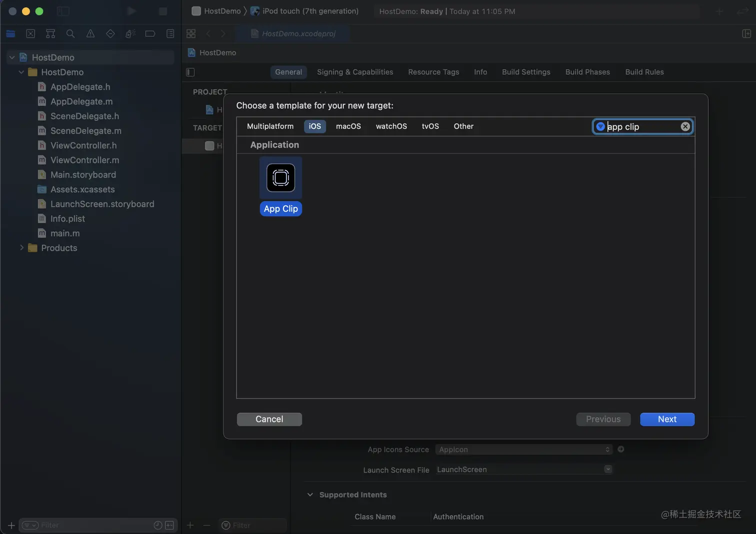Image resolution: width=756 pixels, height=534 pixels.
Task: Show recently modified files filter
Action: click(157, 525)
